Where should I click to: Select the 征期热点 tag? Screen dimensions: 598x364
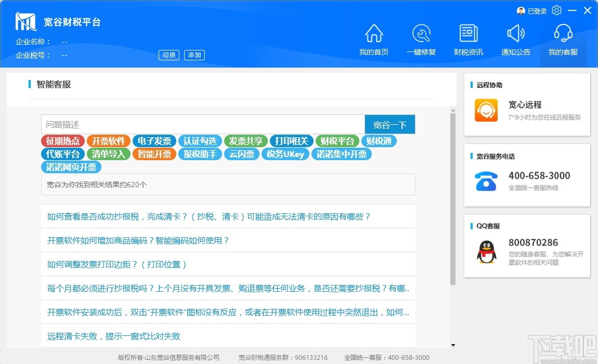coord(63,141)
